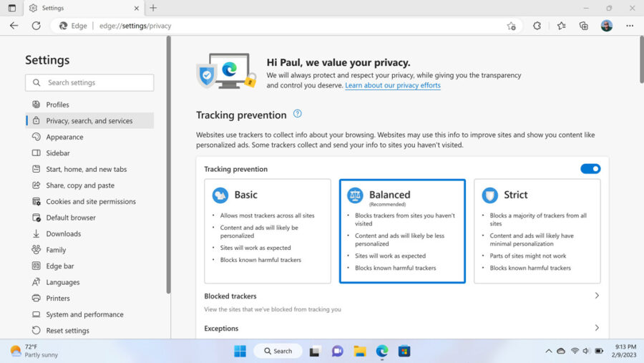644x363 pixels.
Task: Open Cookies and site permissions section
Action: tap(90, 201)
